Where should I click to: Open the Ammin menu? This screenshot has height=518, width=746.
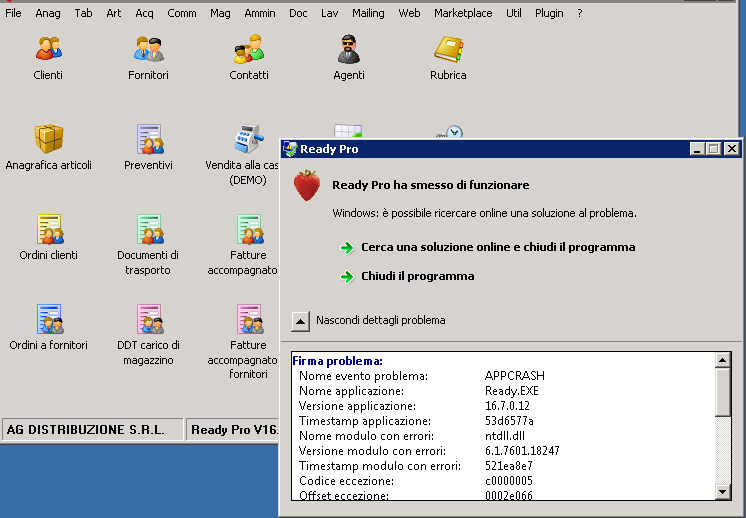coord(260,13)
